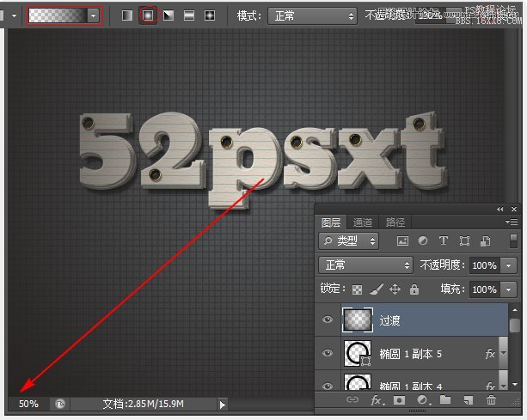Open the tool preset picker arrow
The height and width of the screenshot is (420, 527).
14,15
